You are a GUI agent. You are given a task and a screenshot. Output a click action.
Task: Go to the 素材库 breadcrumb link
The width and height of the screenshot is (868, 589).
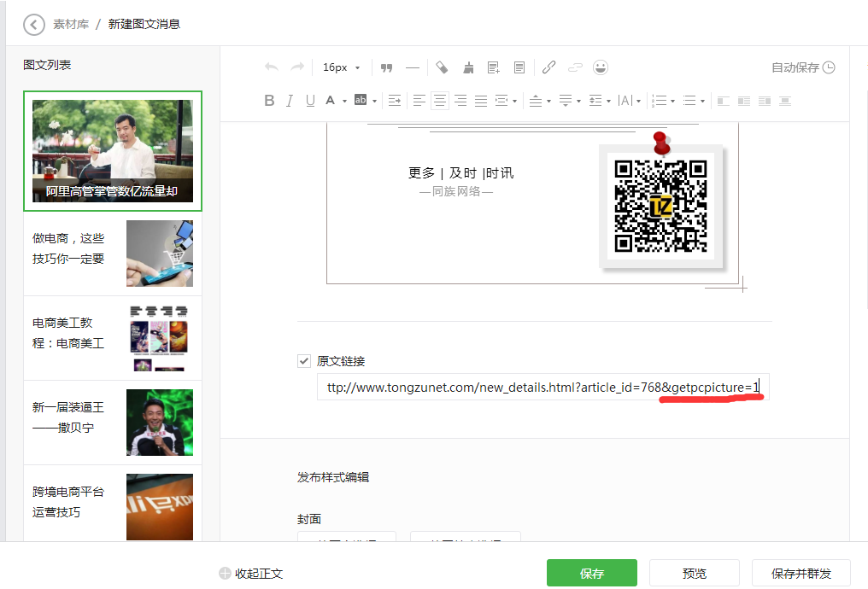71,25
